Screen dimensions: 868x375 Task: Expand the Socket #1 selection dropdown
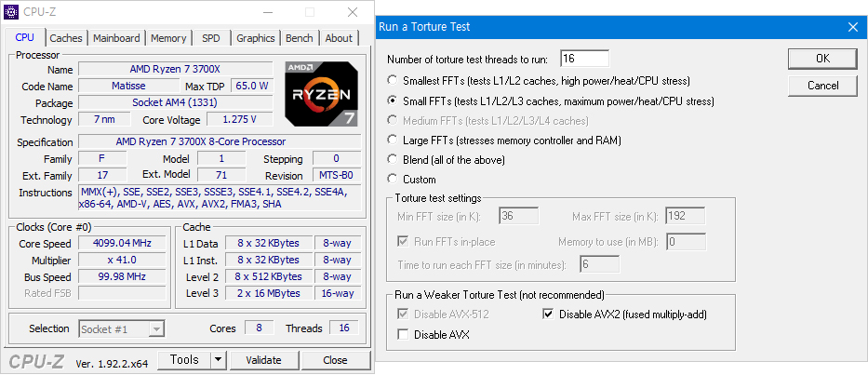click(157, 329)
